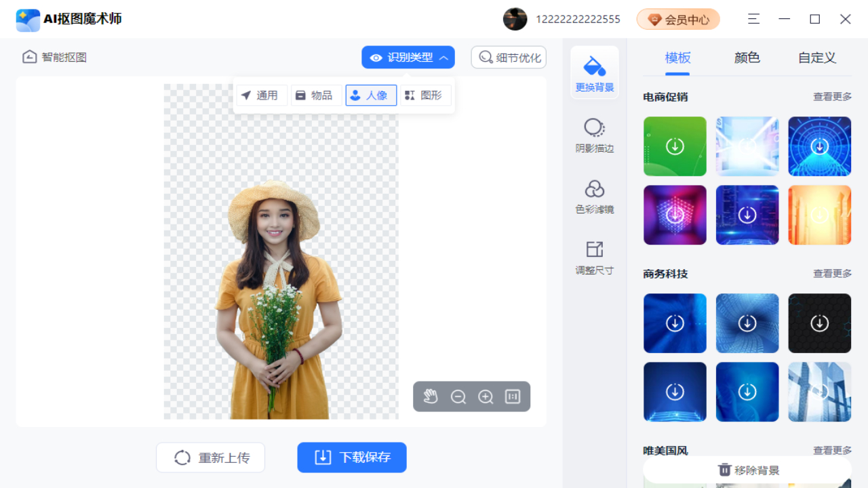Zoom out on the cutout image

tap(458, 396)
